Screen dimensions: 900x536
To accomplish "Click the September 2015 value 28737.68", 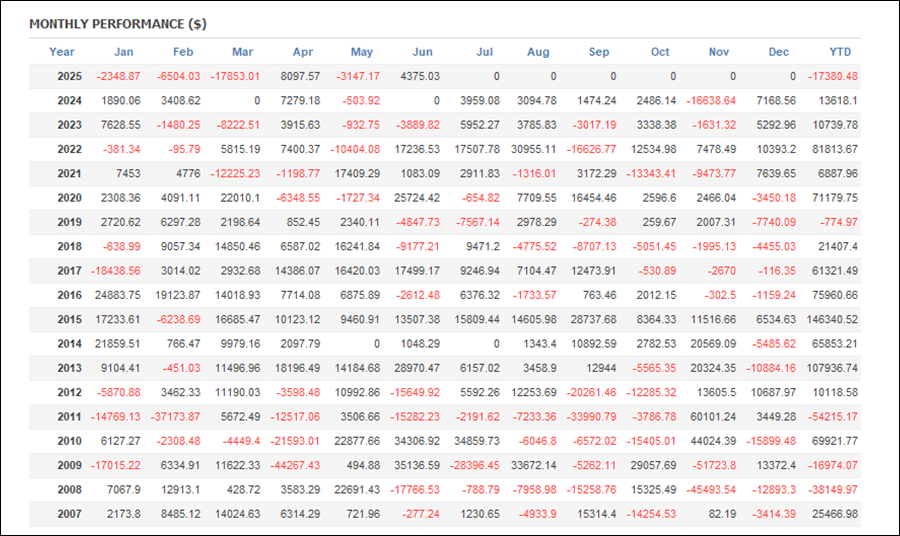I will pos(593,320).
